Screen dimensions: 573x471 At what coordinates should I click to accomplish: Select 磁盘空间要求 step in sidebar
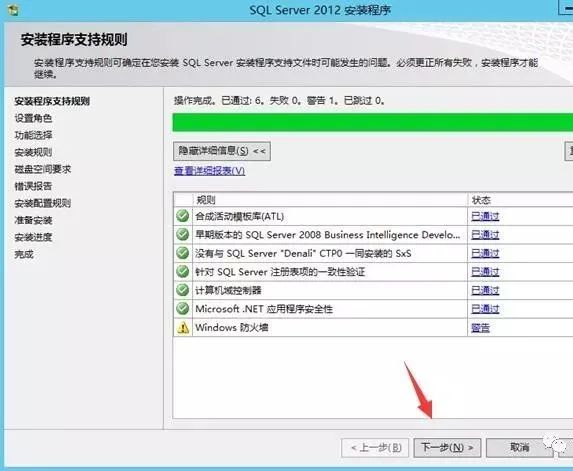click(43, 169)
